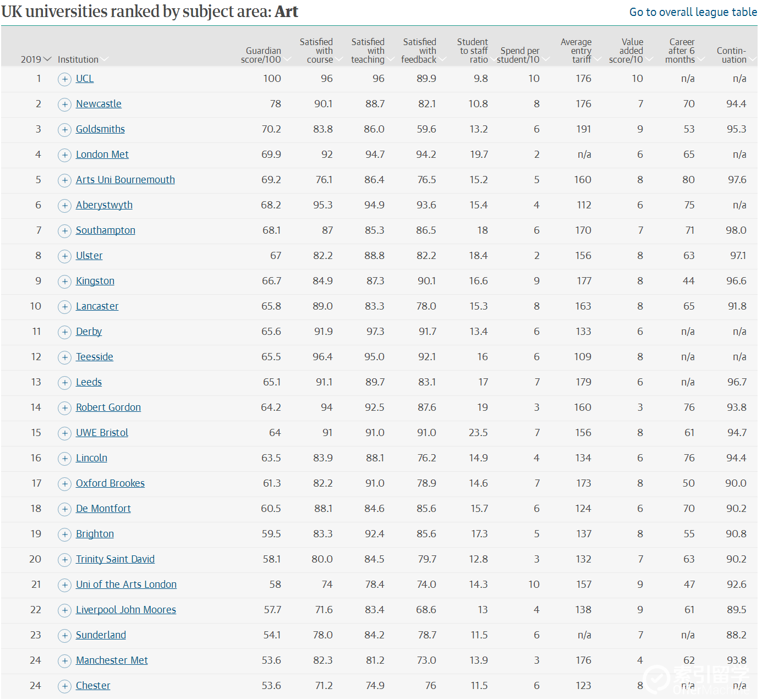The width and height of the screenshot is (762, 700).
Task: Expand the London Met row plus icon
Action: [x=65, y=155]
